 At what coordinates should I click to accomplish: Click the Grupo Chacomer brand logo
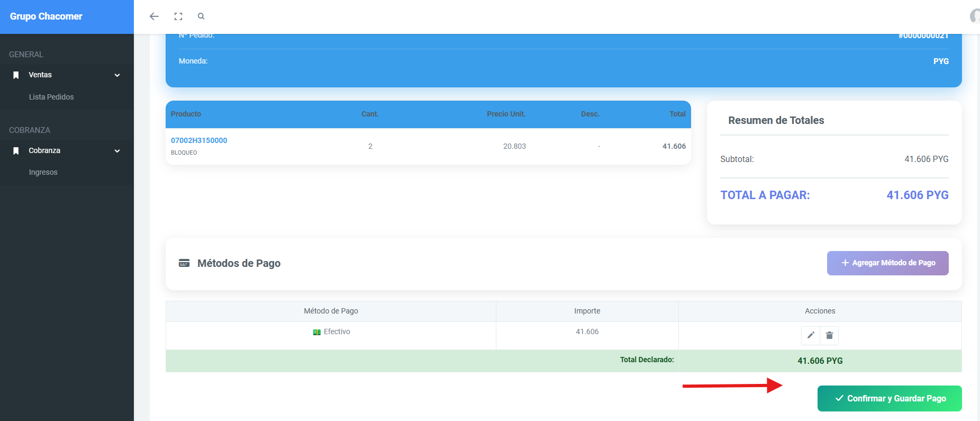[x=46, y=16]
